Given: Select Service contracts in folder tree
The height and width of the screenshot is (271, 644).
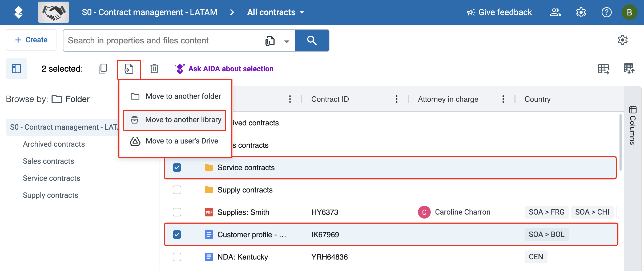Looking at the screenshot, I should click(52, 178).
